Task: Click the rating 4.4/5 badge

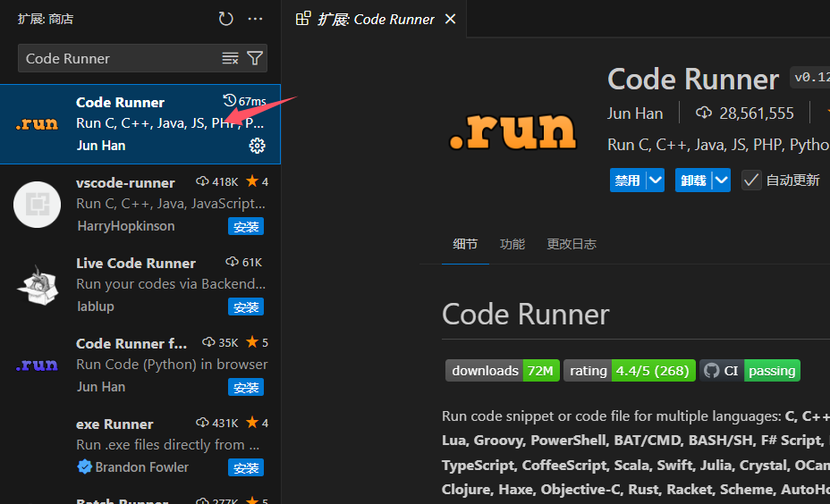Action: pyautogui.click(x=630, y=371)
